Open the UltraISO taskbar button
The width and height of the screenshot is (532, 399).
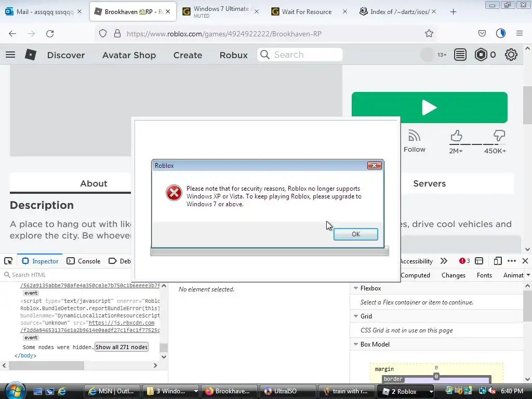pos(288,391)
